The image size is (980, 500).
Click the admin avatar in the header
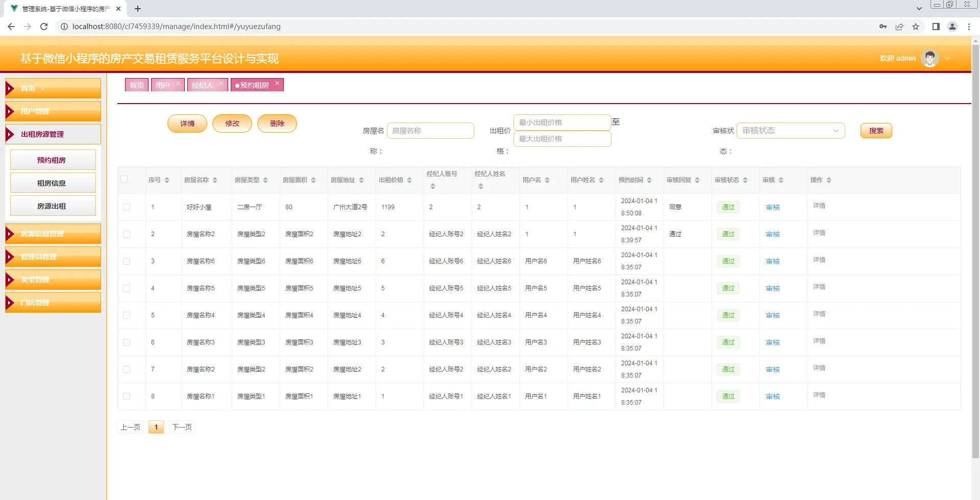click(x=930, y=58)
